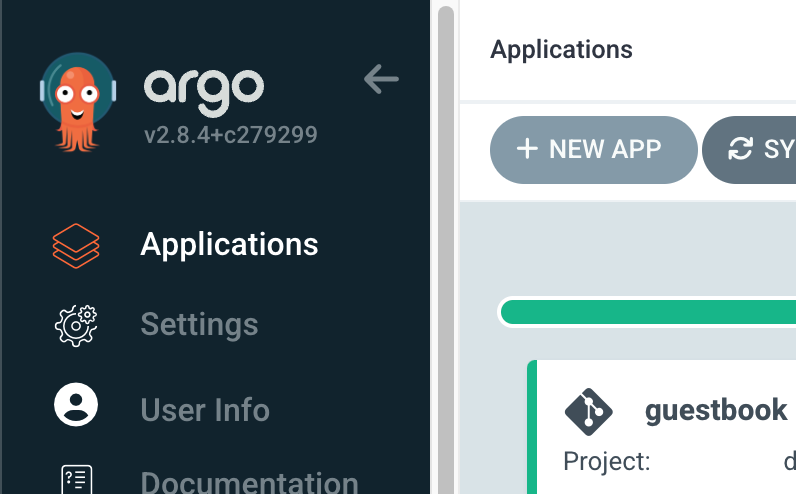
Task: Collapse the sidebar with the back arrow
Action: tap(381, 79)
